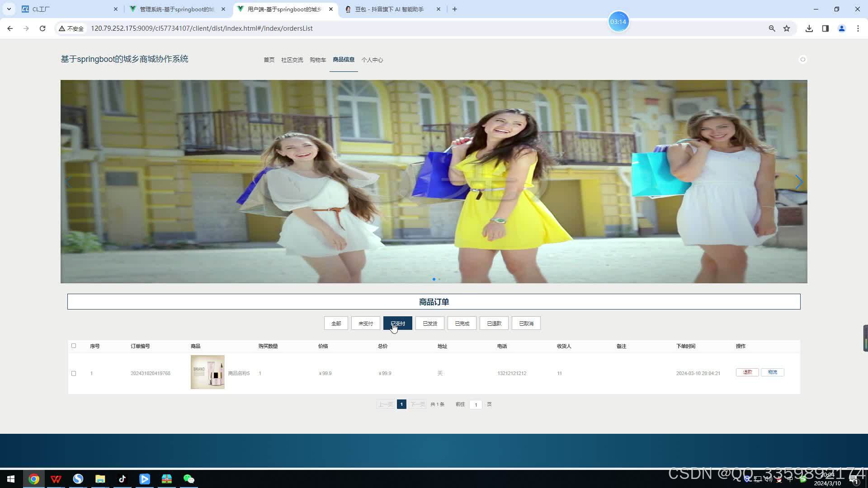Close the 用户端 tab
This screenshot has width=868, height=488.
tap(331, 9)
